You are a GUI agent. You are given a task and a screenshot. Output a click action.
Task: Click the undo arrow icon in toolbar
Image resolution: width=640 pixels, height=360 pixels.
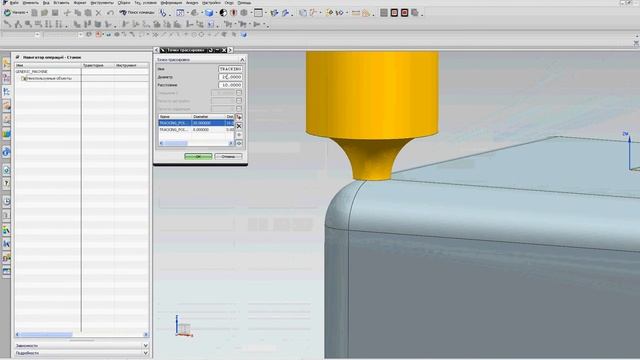pos(110,13)
